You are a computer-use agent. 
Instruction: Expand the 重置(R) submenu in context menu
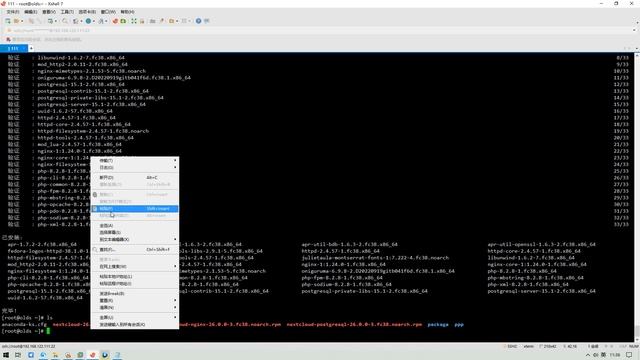coord(134,300)
